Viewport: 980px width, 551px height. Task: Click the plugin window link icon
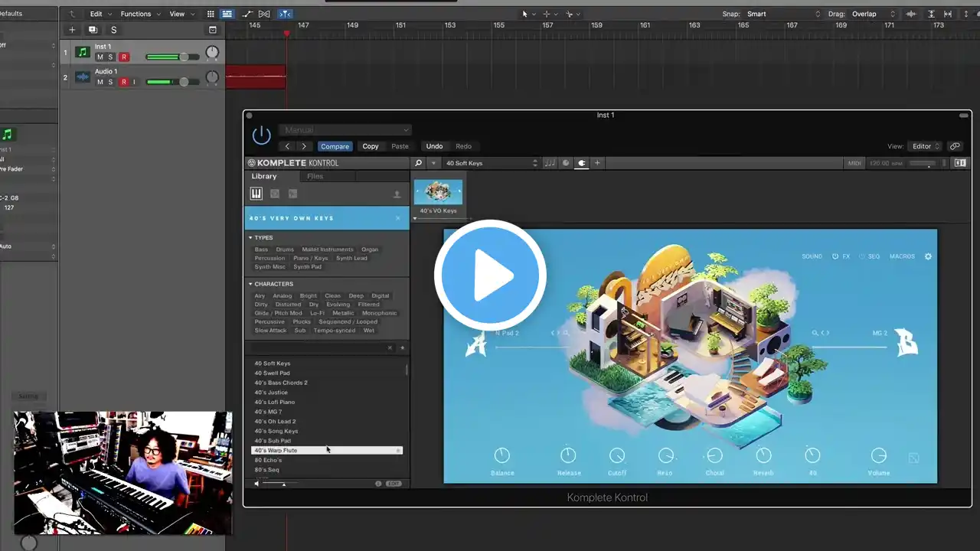coord(955,146)
